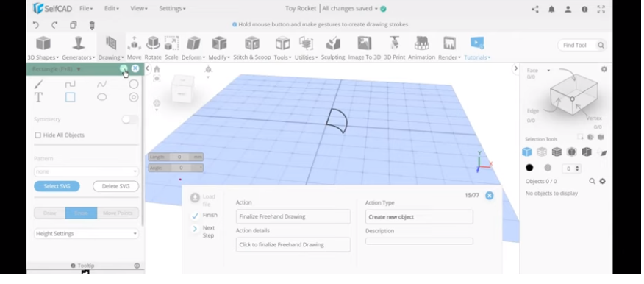Open the Sculpting tool
The height and width of the screenshot is (284, 644).
(333, 48)
